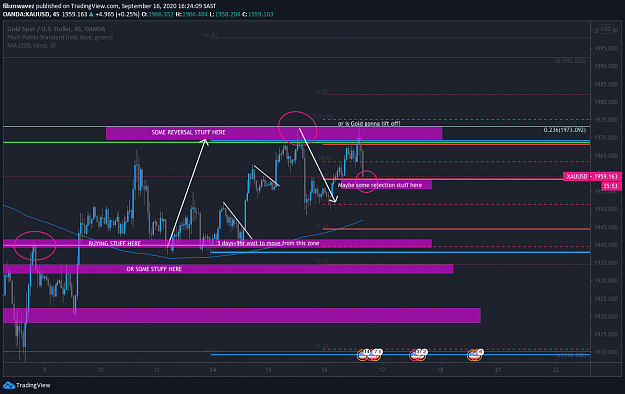Select the Gold Spot / U.S. Dollar legend title
The width and height of the screenshot is (625, 394).
tap(56, 29)
